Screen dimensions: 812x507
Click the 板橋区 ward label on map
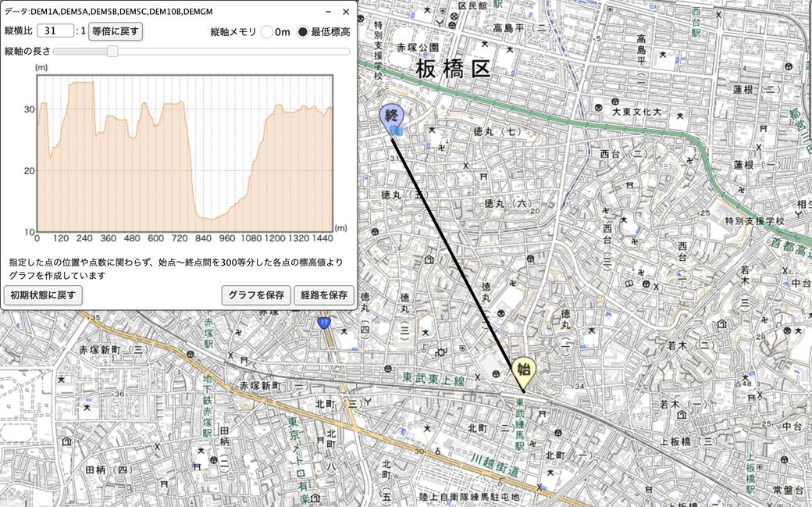(x=453, y=70)
